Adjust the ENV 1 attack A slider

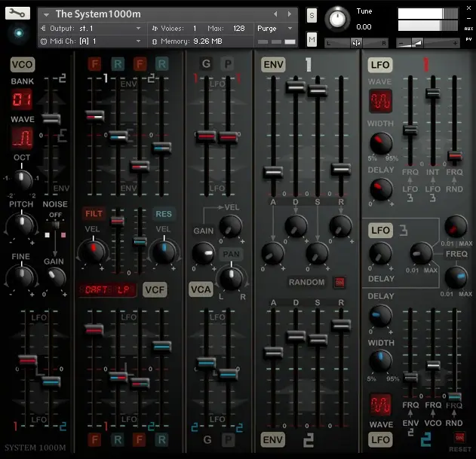[x=273, y=172]
